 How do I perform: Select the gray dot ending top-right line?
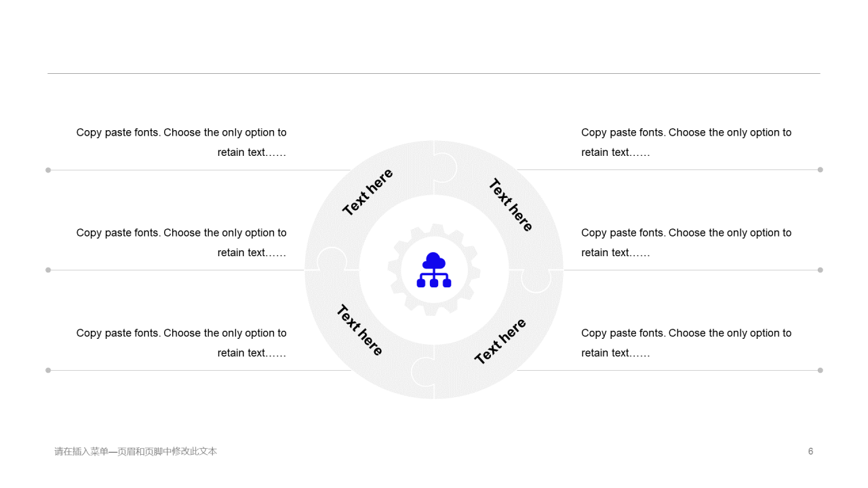(820, 169)
